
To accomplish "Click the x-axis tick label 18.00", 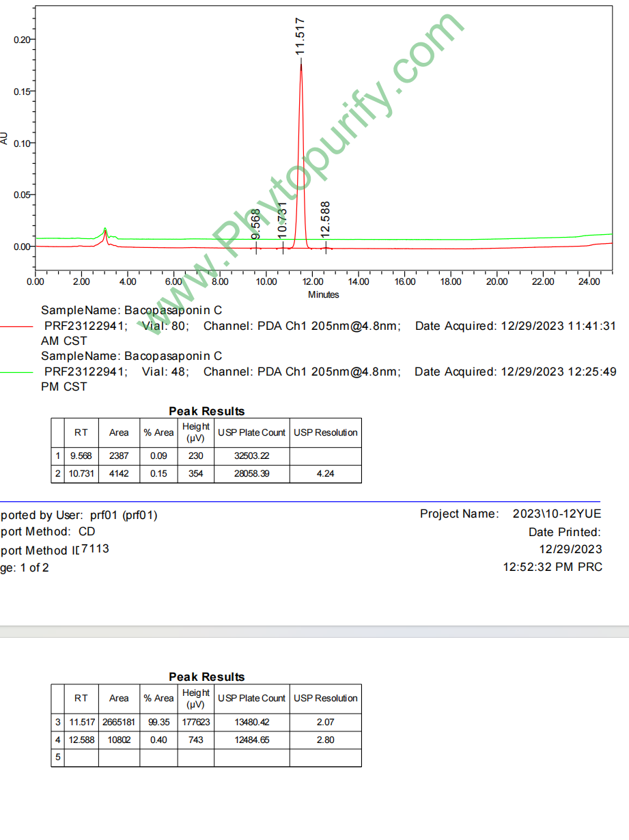I will [x=451, y=281].
